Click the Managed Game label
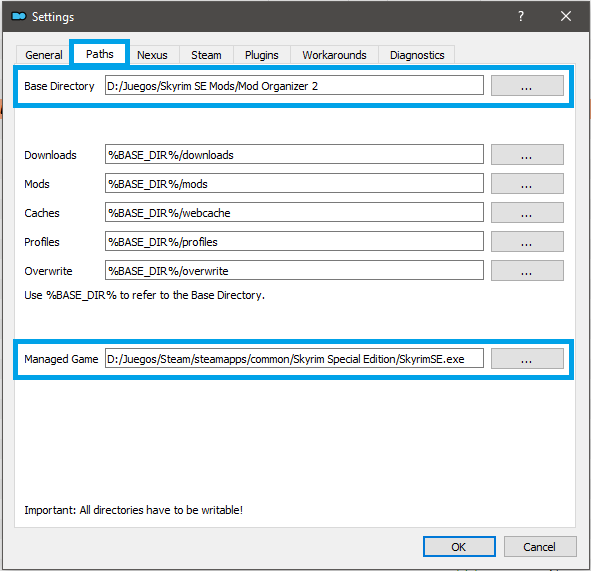Image resolution: width=591 pixels, height=571 pixels. 61,359
